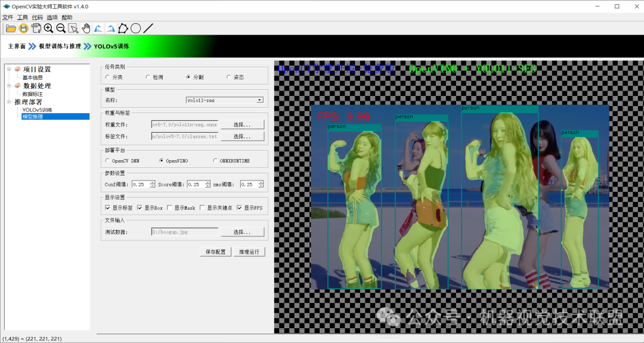Collapse the 推理部署 tree node

pos(9,102)
